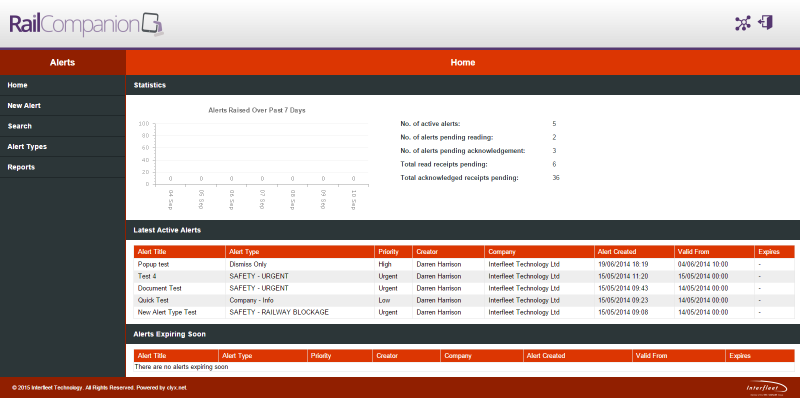Click the Alerts Expiring Soon section header
The height and width of the screenshot is (398, 800).
462,334
